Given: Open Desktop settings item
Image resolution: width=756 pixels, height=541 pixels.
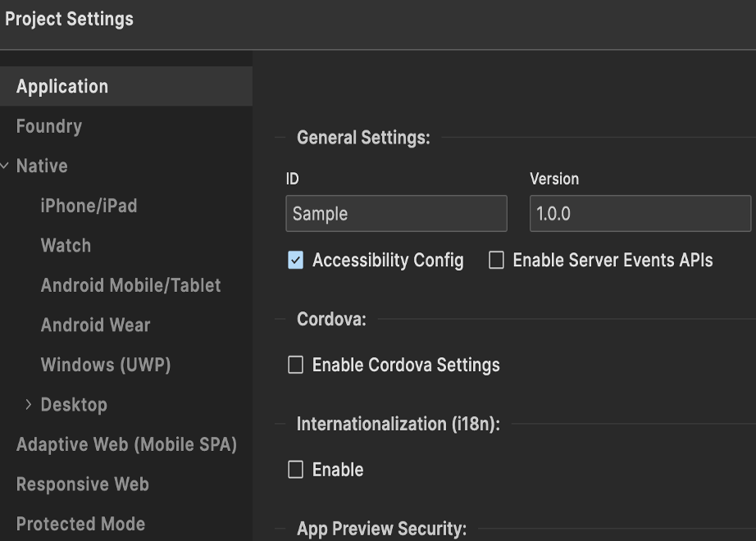Looking at the screenshot, I should (74, 404).
